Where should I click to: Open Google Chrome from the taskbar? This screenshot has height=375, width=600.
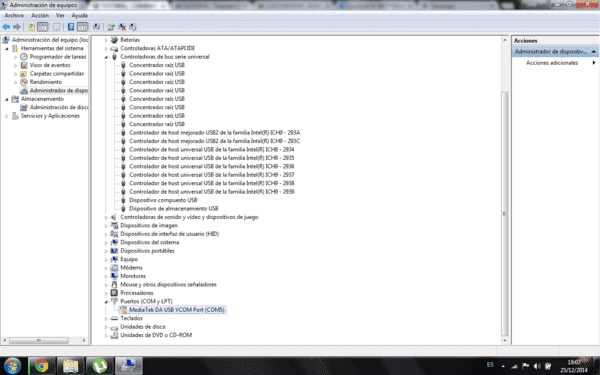pos(41,366)
